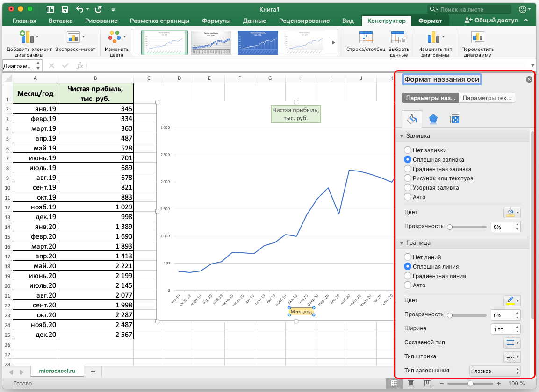The image size is (539, 392).
Task: Adjust the fill 'Прозрачность' slider
Action: 468,227
